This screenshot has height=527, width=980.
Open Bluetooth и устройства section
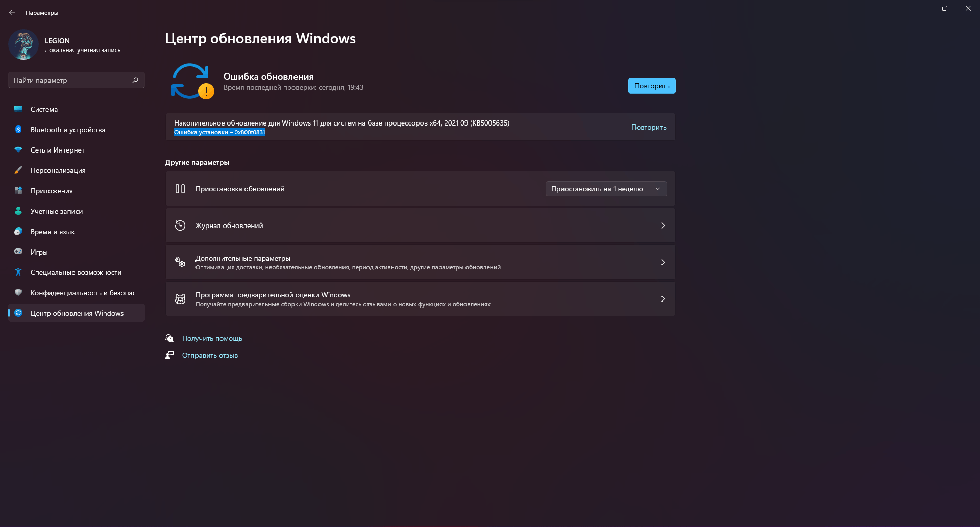77,130
